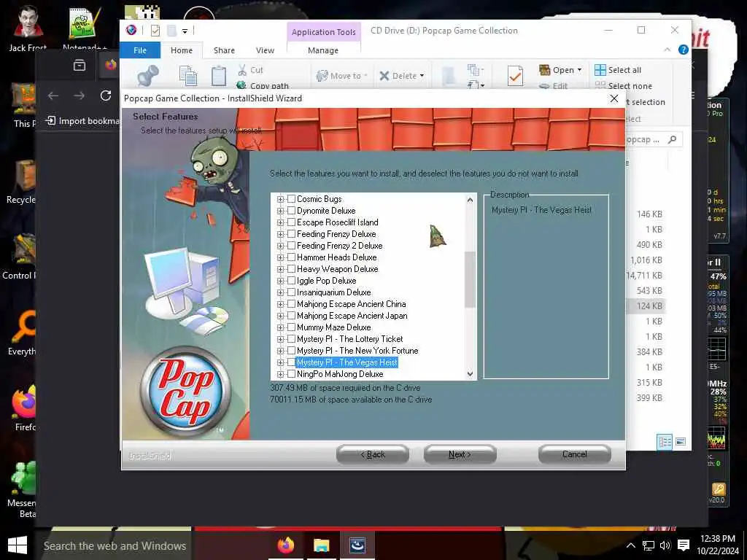Image resolution: width=747 pixels, height=560 pixels.
Task: Open File Explorer from the taskbar
Action: [x=322, y=545]
